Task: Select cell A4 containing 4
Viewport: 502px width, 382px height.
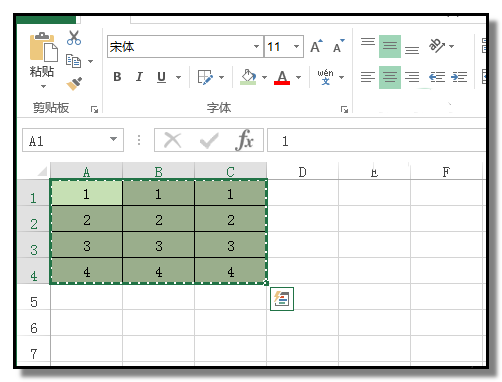Action: click(x=86, y=271)
